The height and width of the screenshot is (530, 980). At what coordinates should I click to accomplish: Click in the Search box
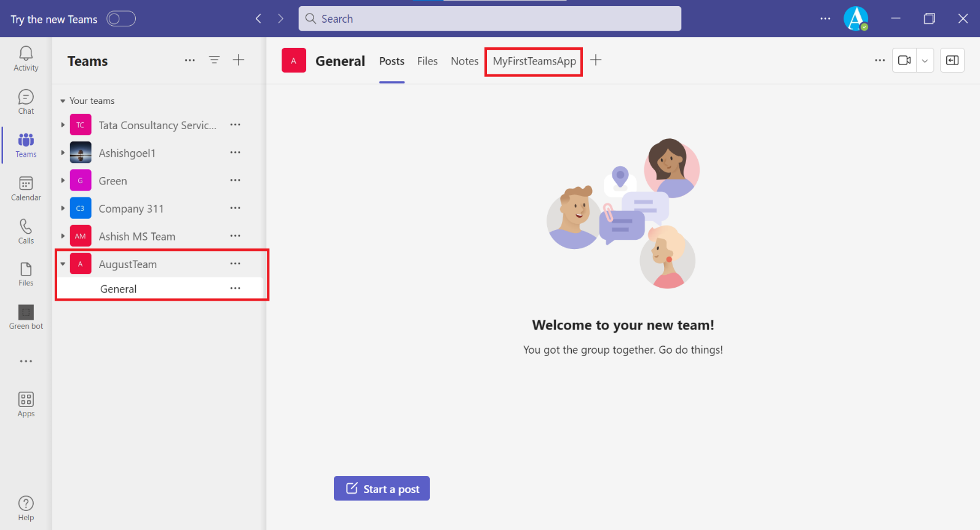coord(489,19)
